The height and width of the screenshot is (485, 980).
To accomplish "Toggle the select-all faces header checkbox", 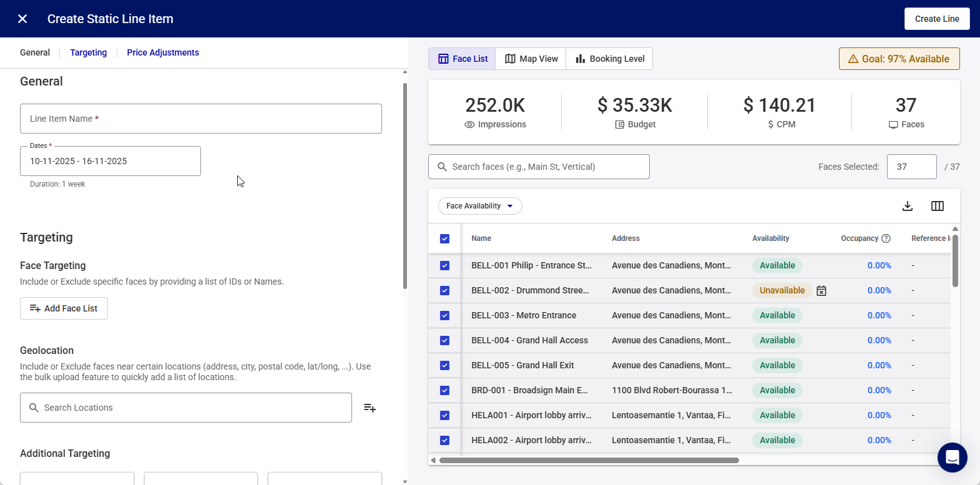I will coord(444,238).
